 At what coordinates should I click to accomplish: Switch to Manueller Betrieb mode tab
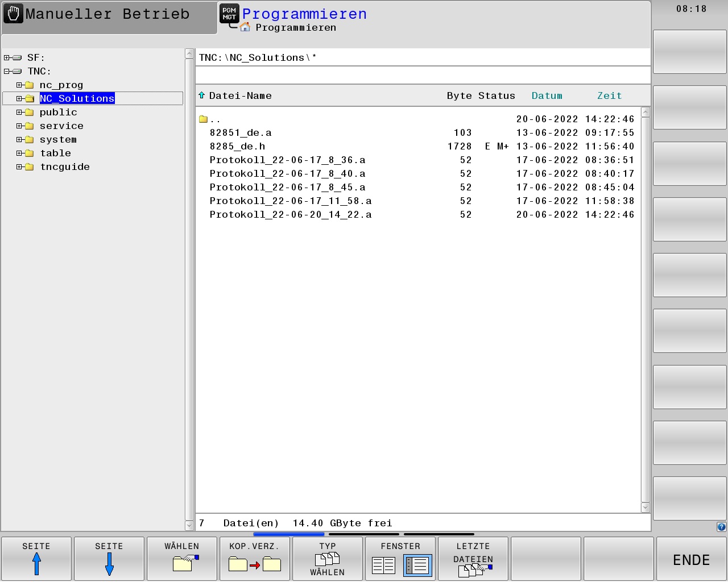[x=109, y=18]
